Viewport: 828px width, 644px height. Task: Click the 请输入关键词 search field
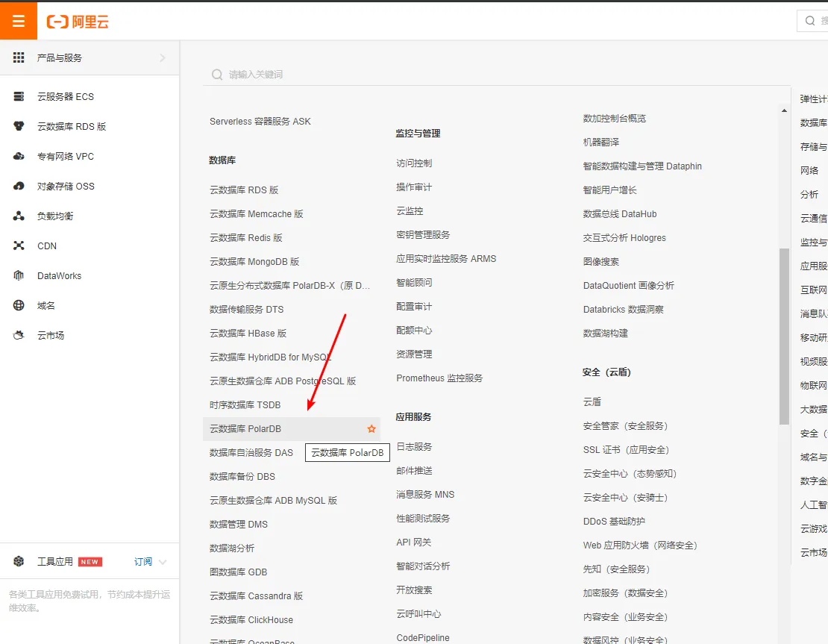[496, 75]
